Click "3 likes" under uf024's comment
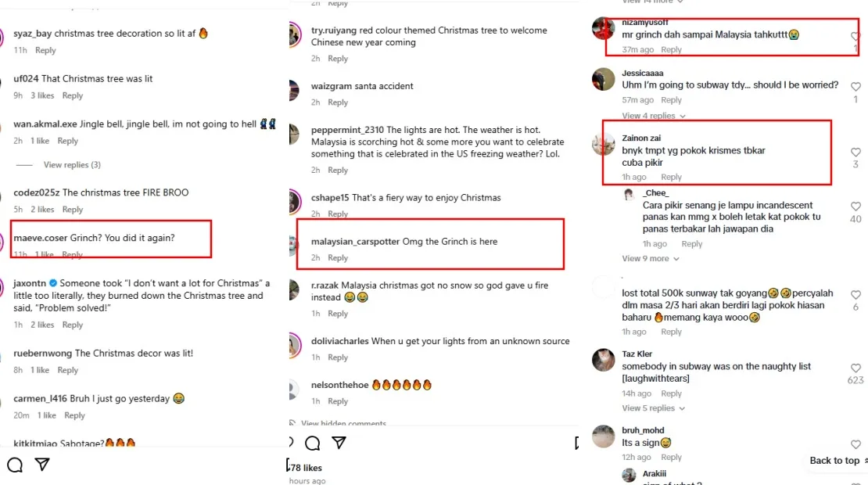 [42, 96]
